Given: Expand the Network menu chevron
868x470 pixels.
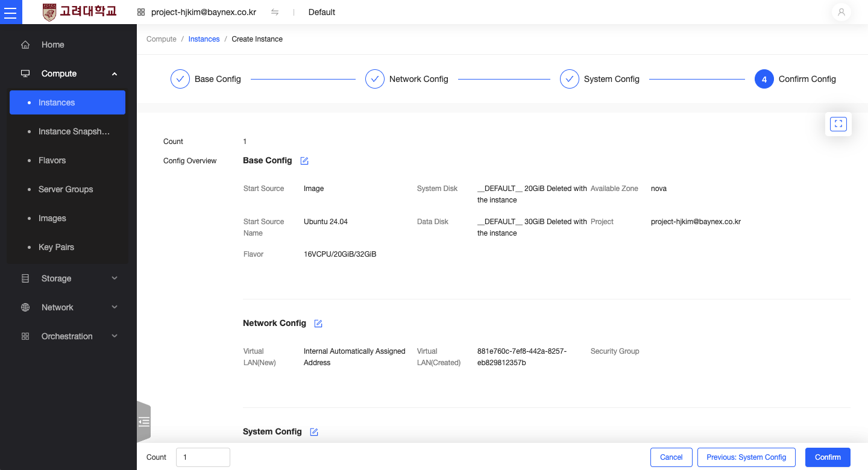Looking at the screenshot, I should (115, 307).
